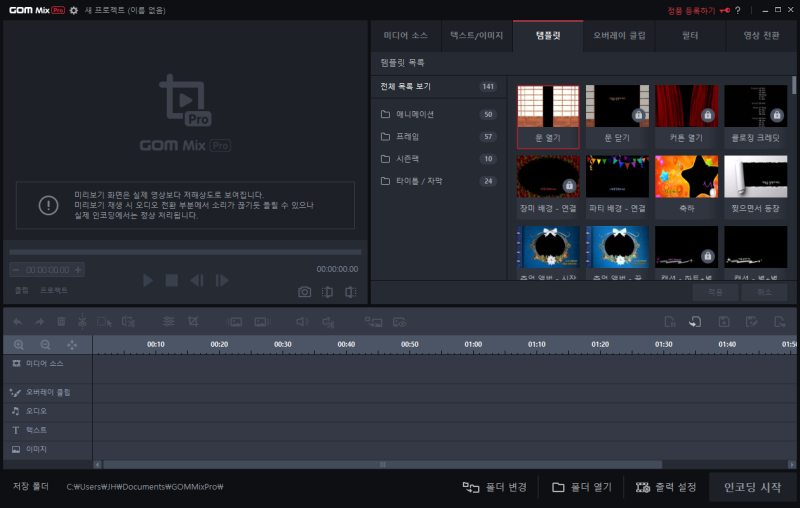
Task: Open 출력 설정 output settings
Action: coord(665,487)
